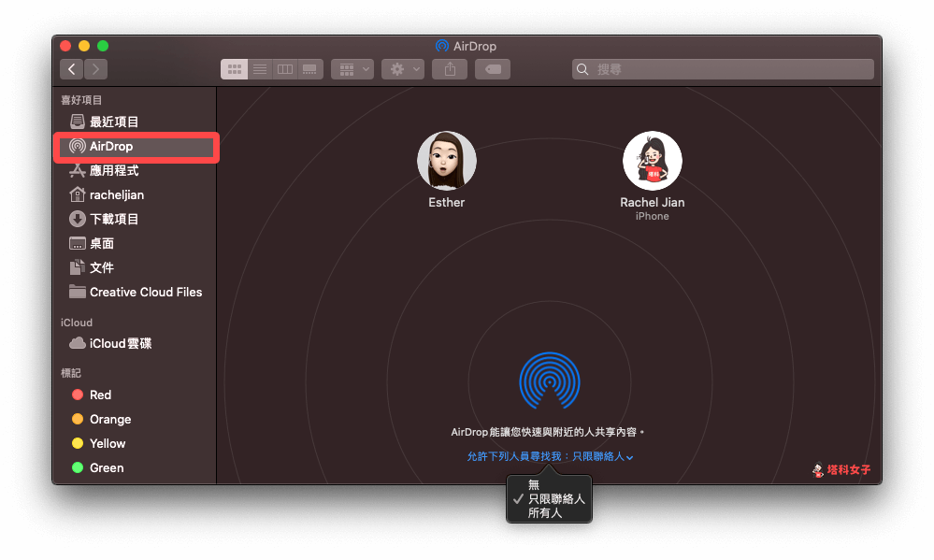Click the search field
Image resolution: width=934 pixels, height=560 pixels.
723,69
